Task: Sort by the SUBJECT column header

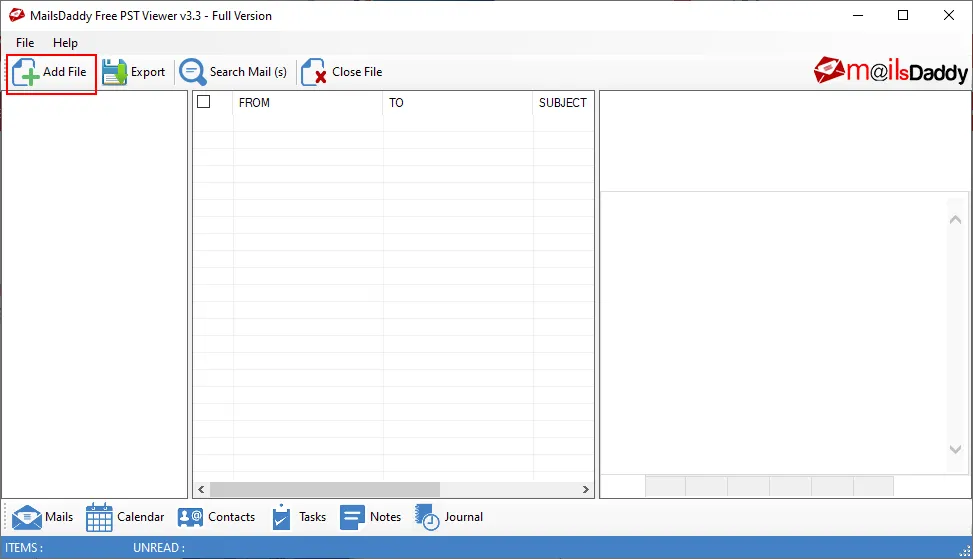Action: [x=563, y=102]
